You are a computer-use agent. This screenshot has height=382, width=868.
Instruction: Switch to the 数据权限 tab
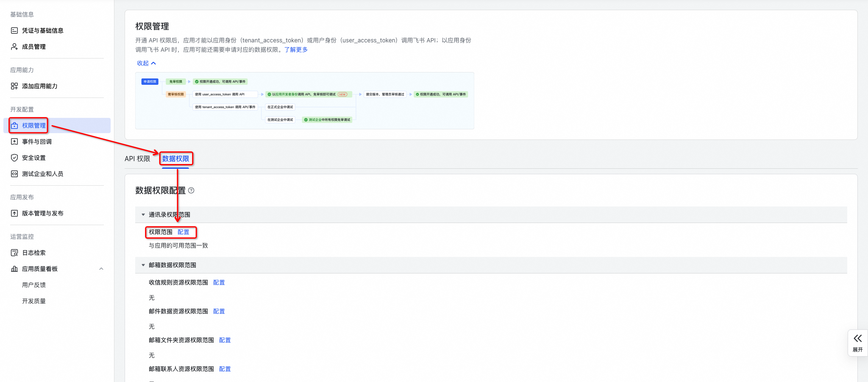click(175, 159)
